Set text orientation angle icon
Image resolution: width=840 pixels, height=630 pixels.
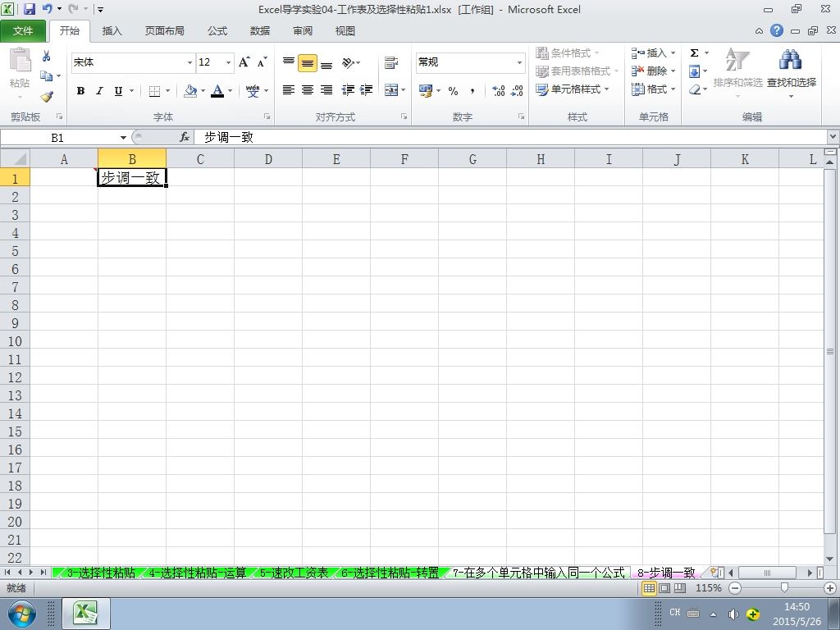pos(348,62)
